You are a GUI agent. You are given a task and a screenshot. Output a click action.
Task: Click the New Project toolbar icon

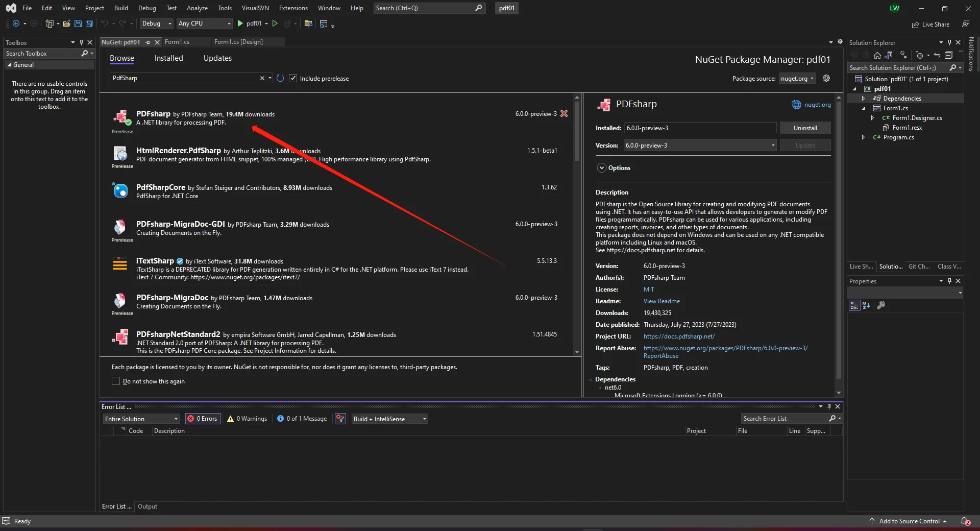(x=50, y=23)
